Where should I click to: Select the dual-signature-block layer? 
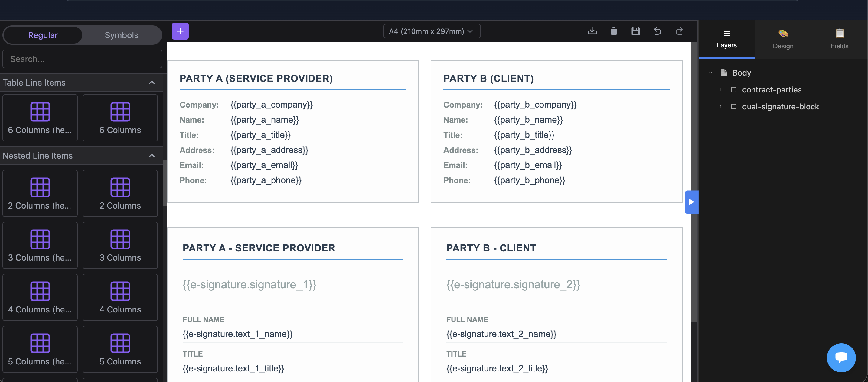[x=780, y=107]
